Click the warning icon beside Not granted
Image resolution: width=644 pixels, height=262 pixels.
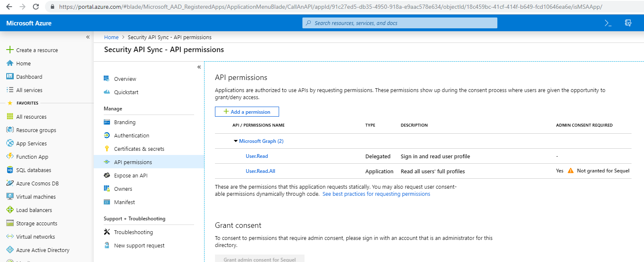click(570, 171)
